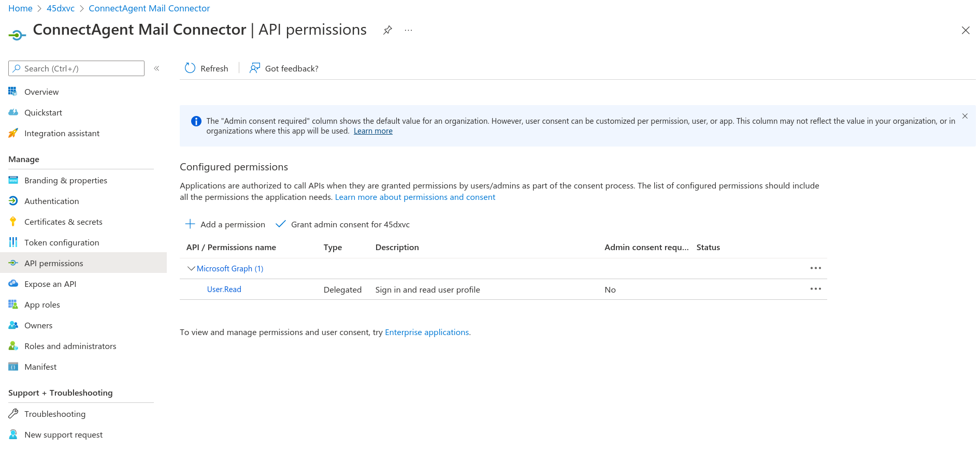This screenshot has height=464, width=980.
Task: Open Branding & properties page
Action: pos(66,180)
